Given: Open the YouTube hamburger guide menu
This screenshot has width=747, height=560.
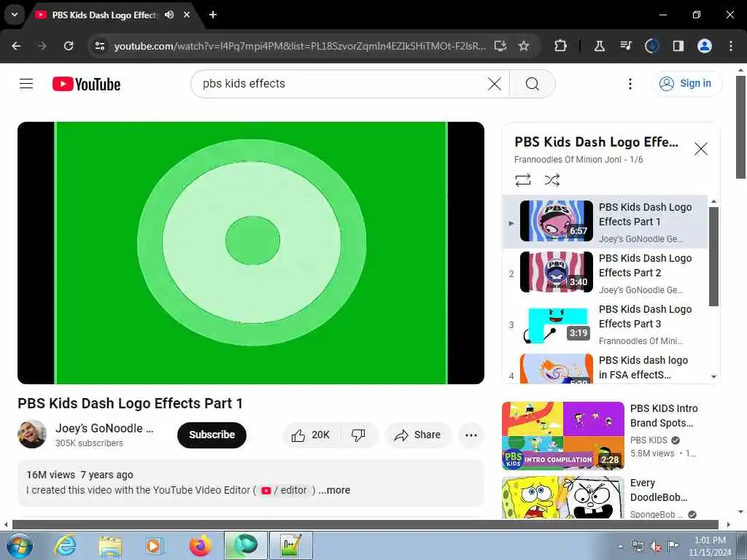Looking at the screenshot, I should point(26,84).
